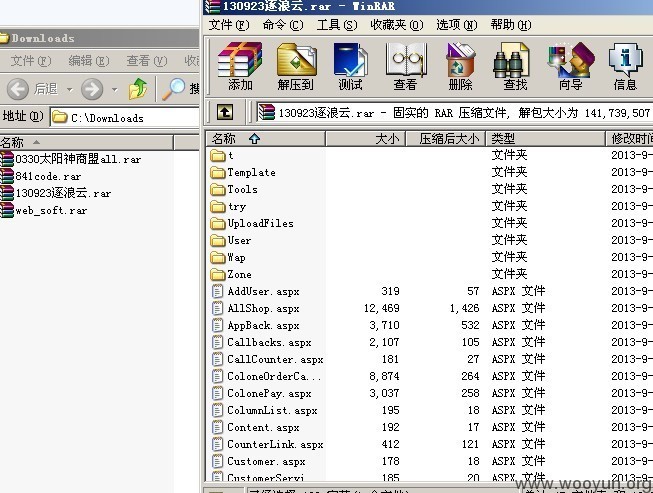Open Forward button history dropdown arrow
Screen dimensions: 653x493
(115, 89)
